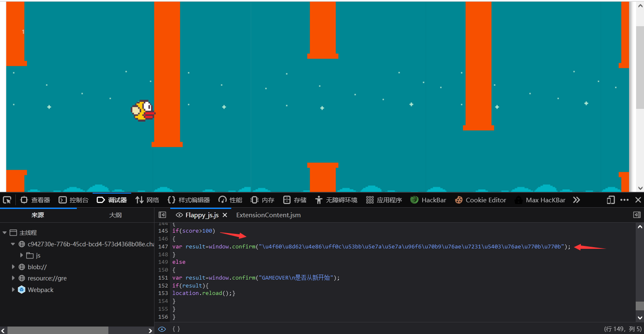Switch to ExtensionContent.jsm tab
The image size is (644, 334).
coord(268,215)
